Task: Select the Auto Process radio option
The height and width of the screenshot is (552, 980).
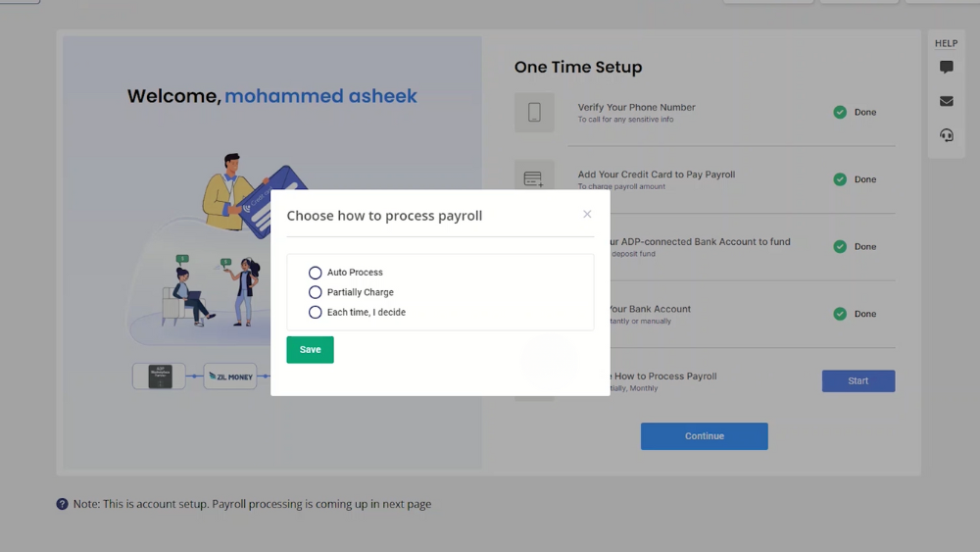Action: (315, 273)
